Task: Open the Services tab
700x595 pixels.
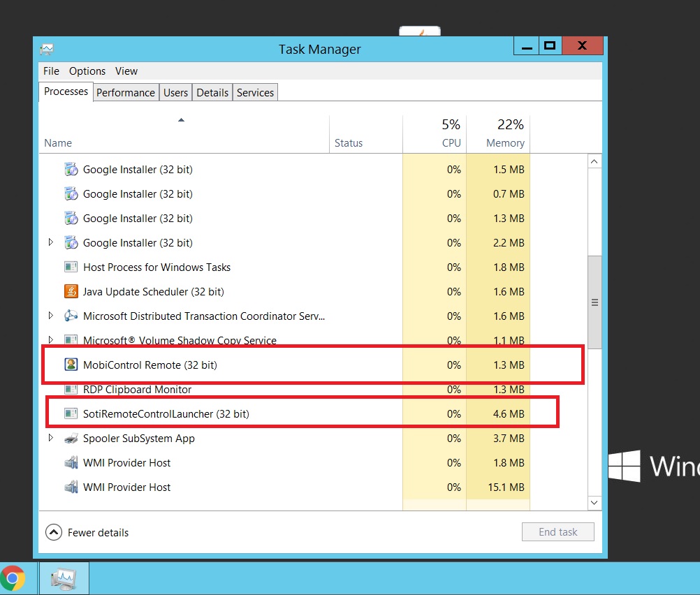Action: [255, 92]
